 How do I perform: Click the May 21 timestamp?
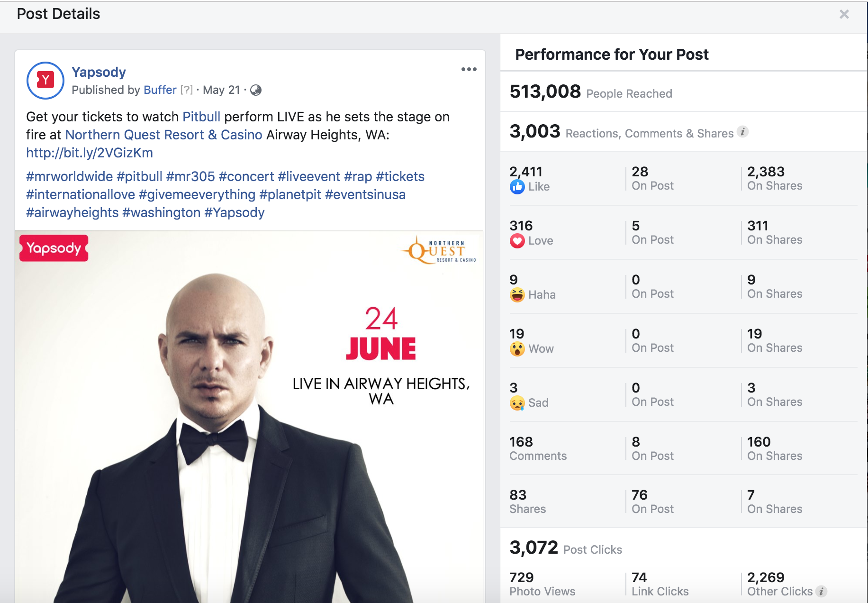221,90
